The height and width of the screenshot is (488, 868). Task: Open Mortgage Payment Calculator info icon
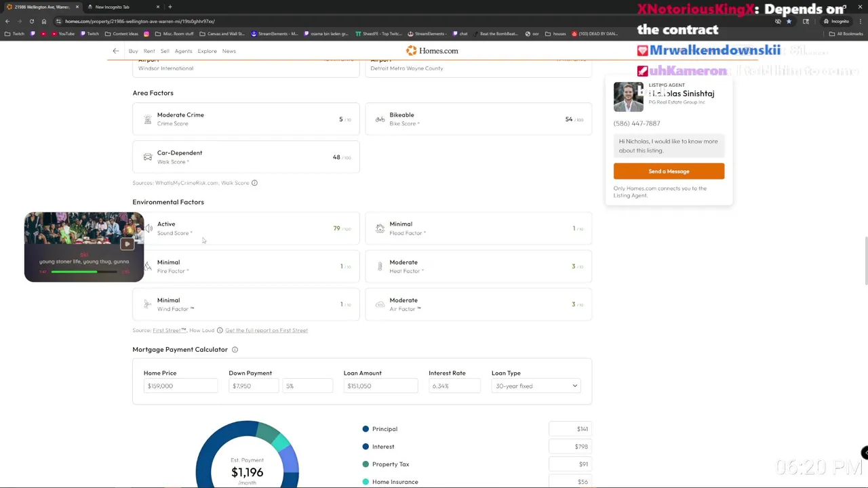coord(235,350)
